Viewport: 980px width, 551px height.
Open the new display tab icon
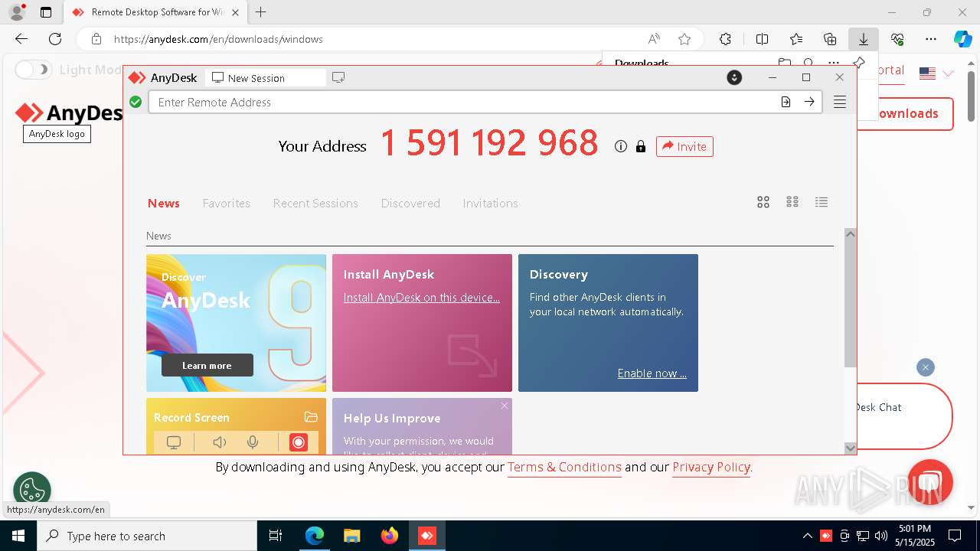coord(338,77)
